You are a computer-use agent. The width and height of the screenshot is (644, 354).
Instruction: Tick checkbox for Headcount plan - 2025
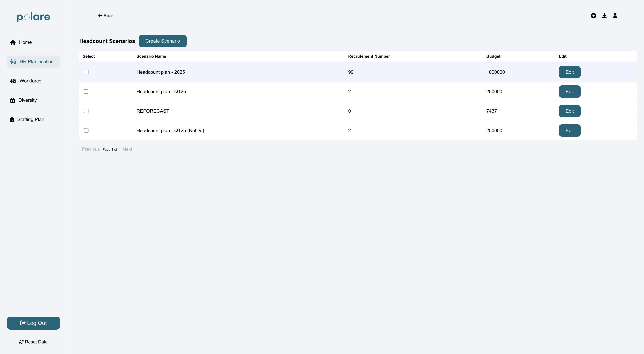86,72
